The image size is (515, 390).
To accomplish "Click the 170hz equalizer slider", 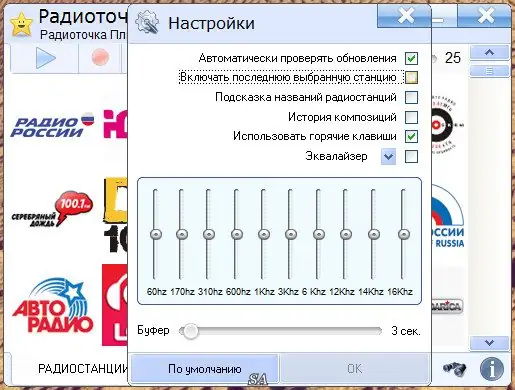I will [x=182, y=234].
